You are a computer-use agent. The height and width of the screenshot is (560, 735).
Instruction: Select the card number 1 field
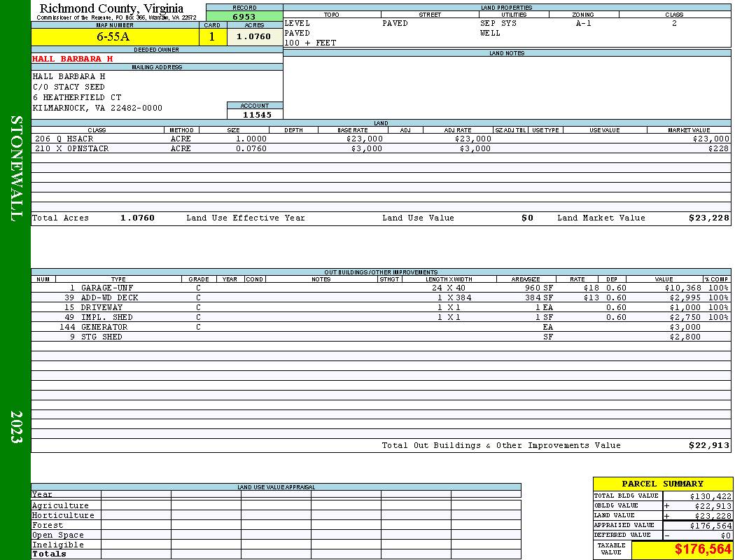coord(212,36)
